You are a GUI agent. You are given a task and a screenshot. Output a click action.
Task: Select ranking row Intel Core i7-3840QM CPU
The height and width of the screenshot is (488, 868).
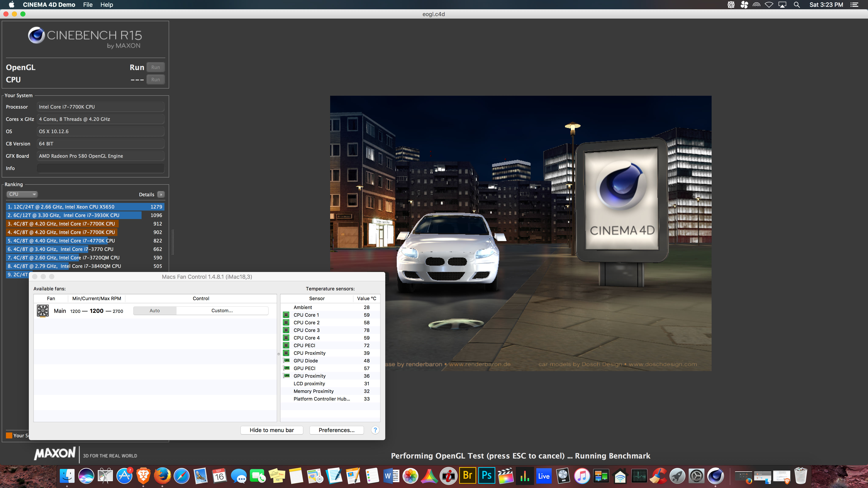click(x=85, y=266)
